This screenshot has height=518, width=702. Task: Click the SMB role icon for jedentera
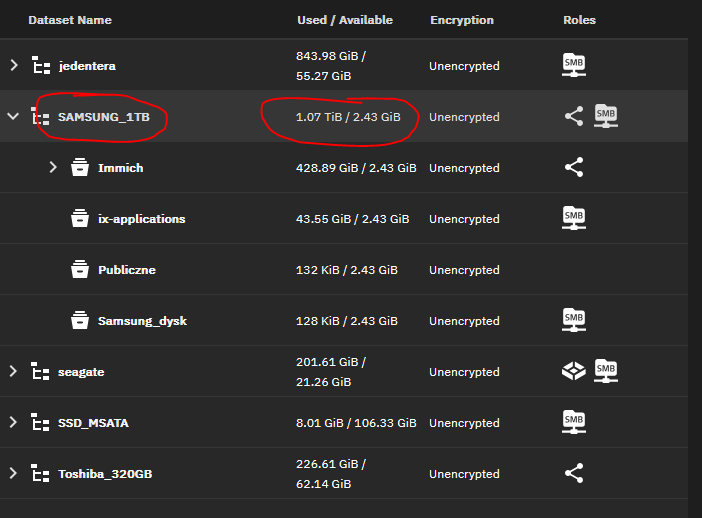(574, 65)
